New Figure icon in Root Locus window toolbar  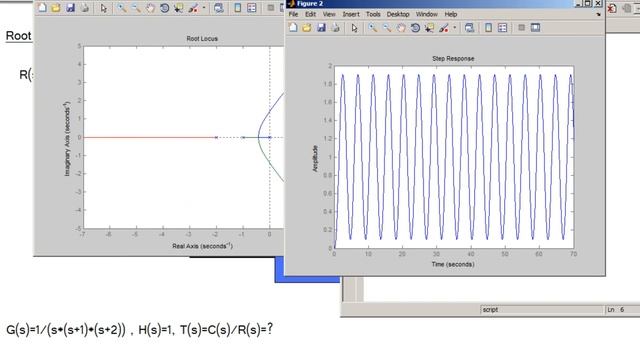[42, 8]
